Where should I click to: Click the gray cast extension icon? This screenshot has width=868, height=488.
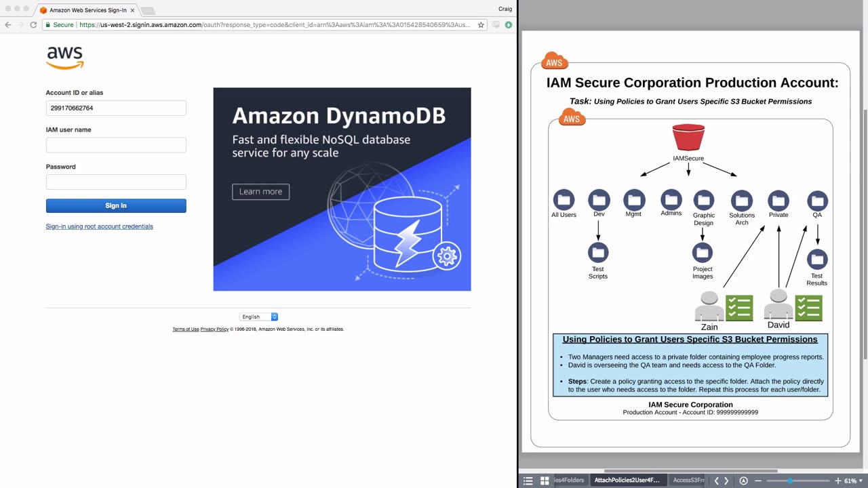(x=496, y=25)
